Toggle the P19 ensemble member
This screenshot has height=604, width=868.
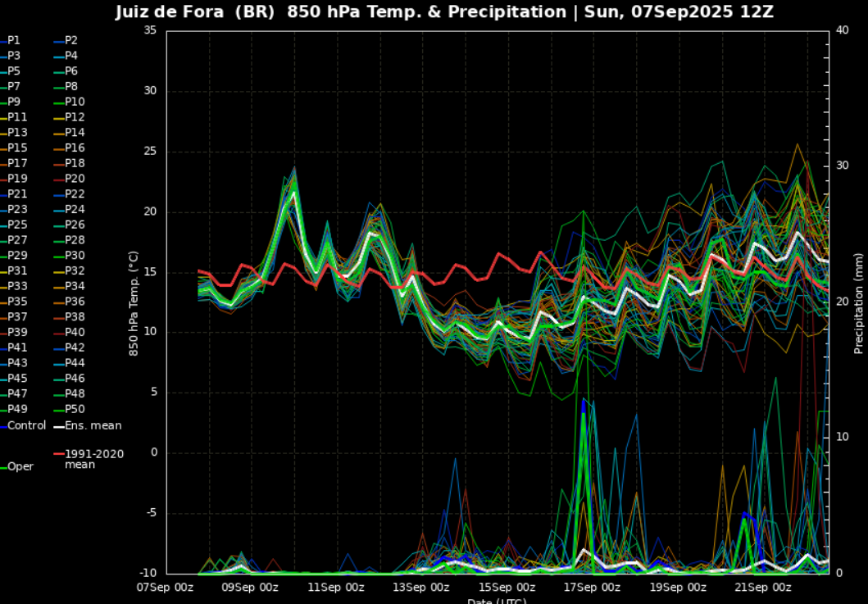[x=17, y=179]
